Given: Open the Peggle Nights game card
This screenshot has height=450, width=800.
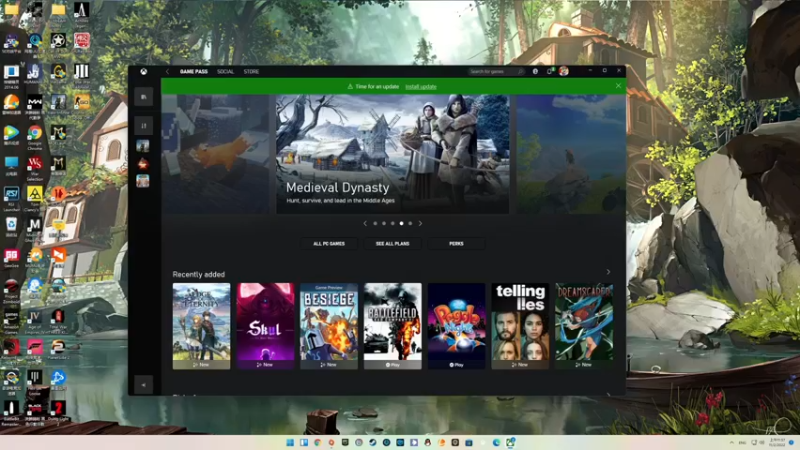Looking at the screenshot, I should click(457, 326).
